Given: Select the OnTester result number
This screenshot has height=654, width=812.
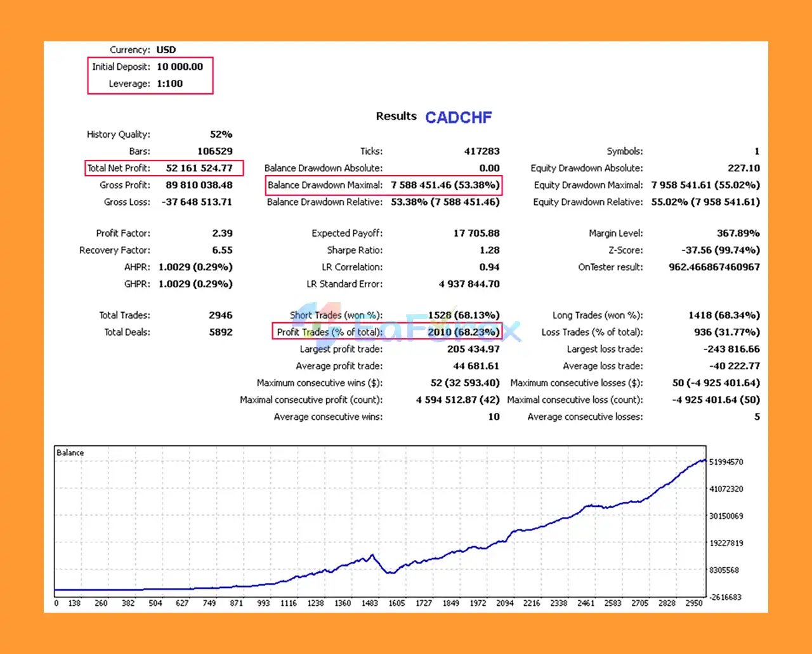Looking at the screenshot, I should coord(714,267).
